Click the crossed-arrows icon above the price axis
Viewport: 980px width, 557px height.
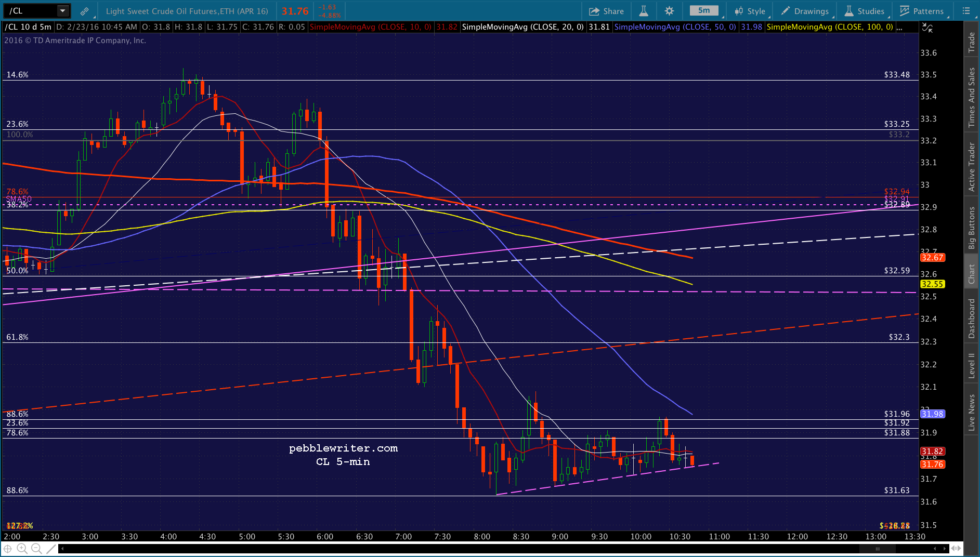[x=927, y=28]
